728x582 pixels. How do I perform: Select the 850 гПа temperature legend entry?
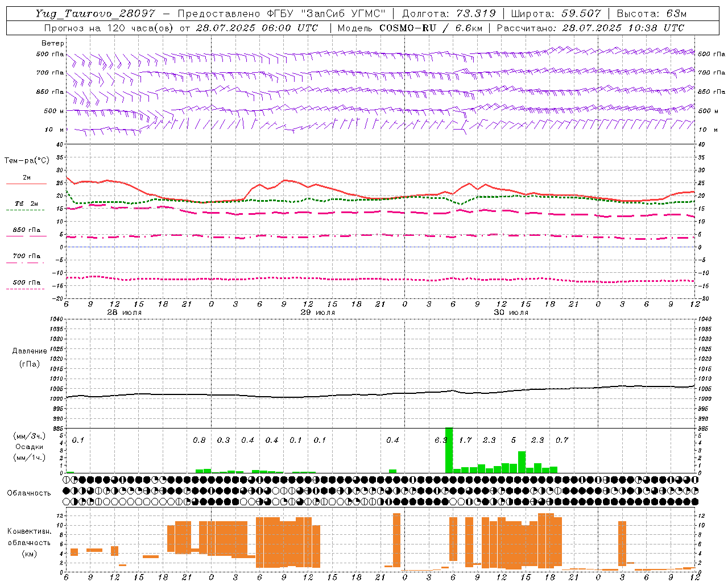tap(26, 230)
